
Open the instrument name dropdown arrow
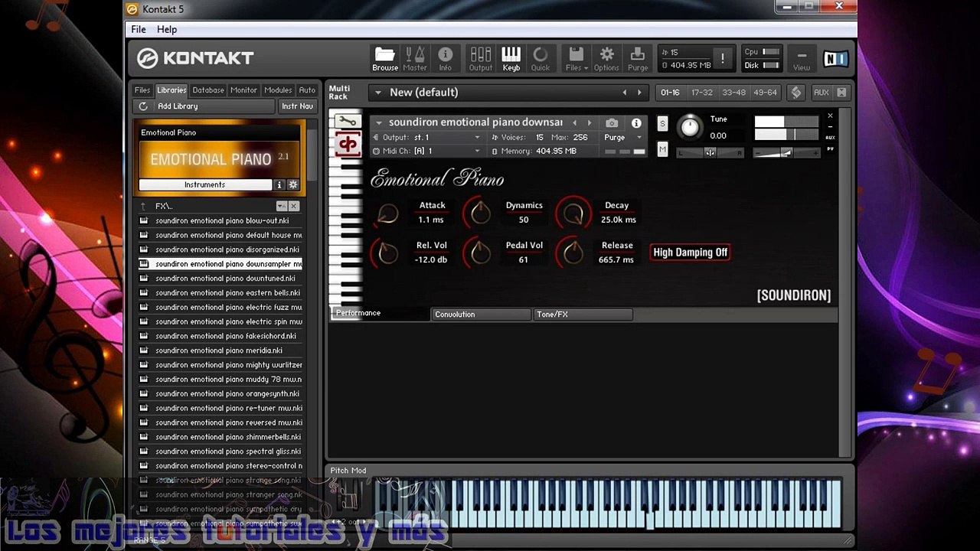(x=378, y=122)
